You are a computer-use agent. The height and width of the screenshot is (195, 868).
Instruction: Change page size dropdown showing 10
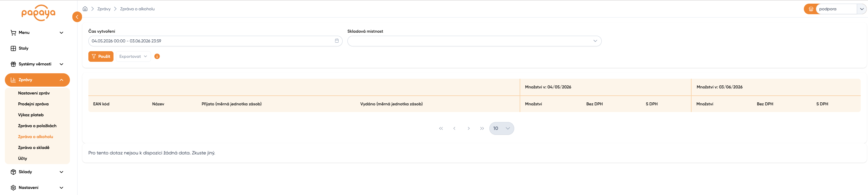tap(501, 128)
